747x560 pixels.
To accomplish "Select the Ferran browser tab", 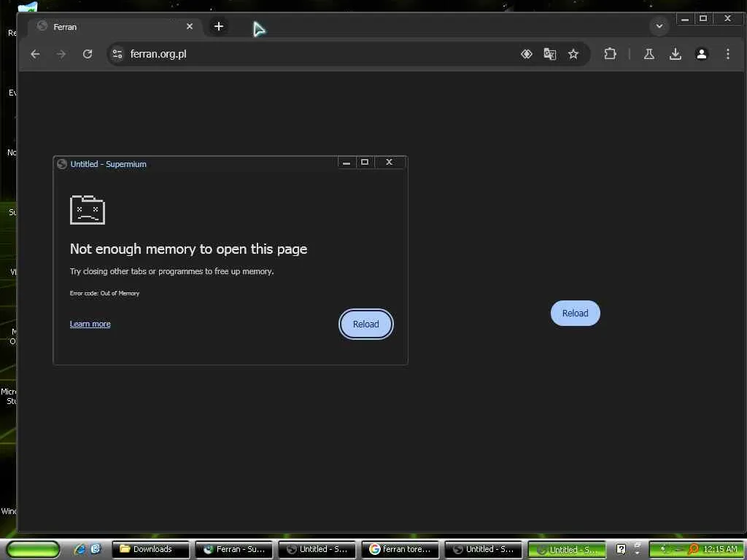I will pyautogui.click(x=115, y=27).
